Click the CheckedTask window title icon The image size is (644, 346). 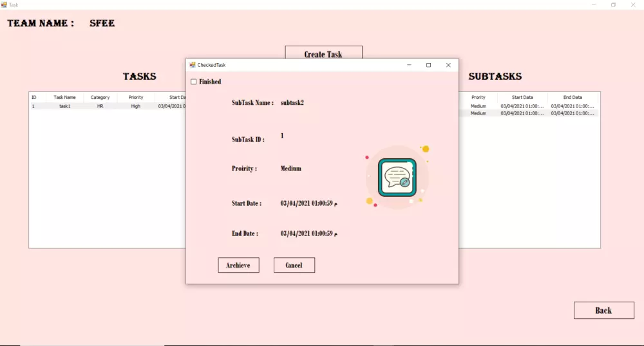(x=192, y=65)
